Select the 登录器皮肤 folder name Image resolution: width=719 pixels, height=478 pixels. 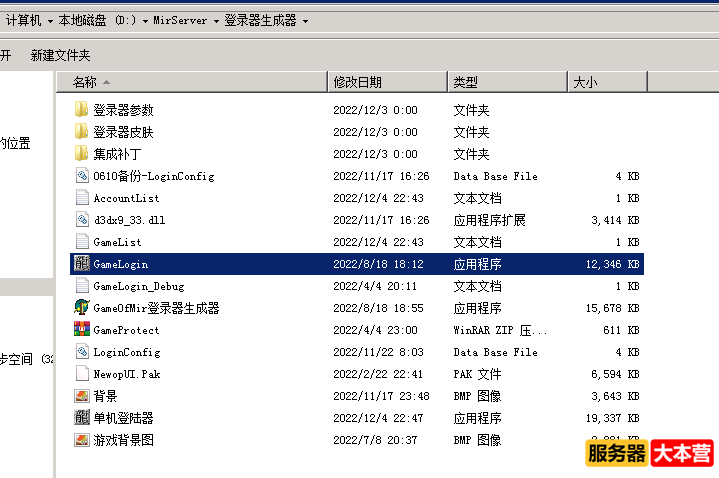tap(123, 132)
